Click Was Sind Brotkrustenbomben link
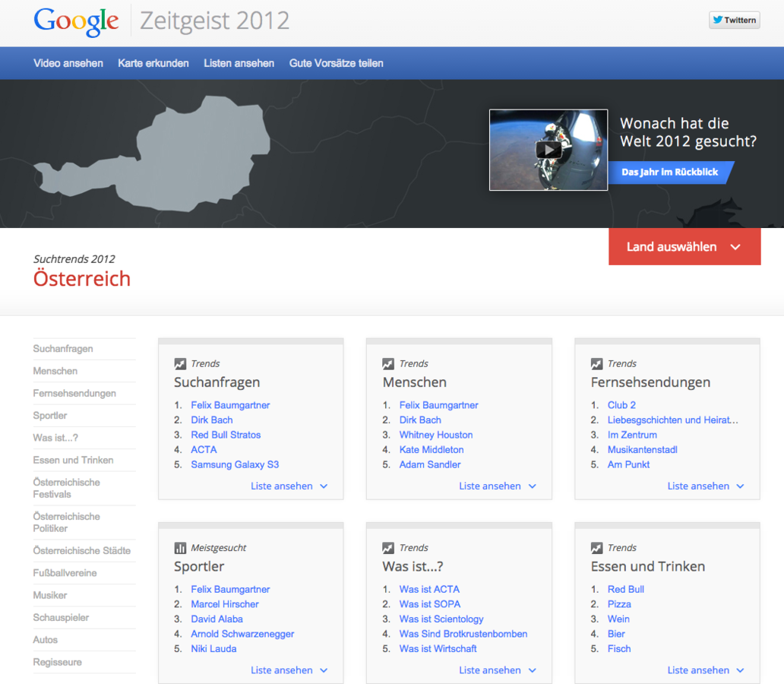Screen dimensions: 784x684 [463, 634]
